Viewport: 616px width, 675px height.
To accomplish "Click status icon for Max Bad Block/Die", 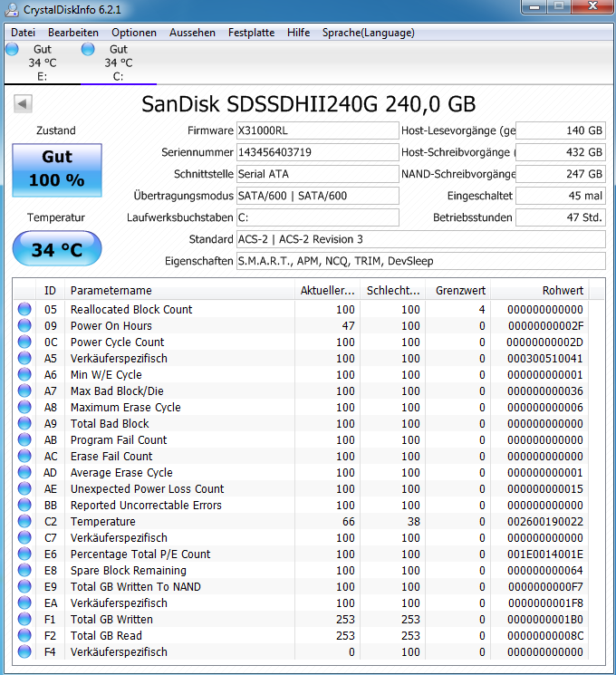I will coord(24,391).
